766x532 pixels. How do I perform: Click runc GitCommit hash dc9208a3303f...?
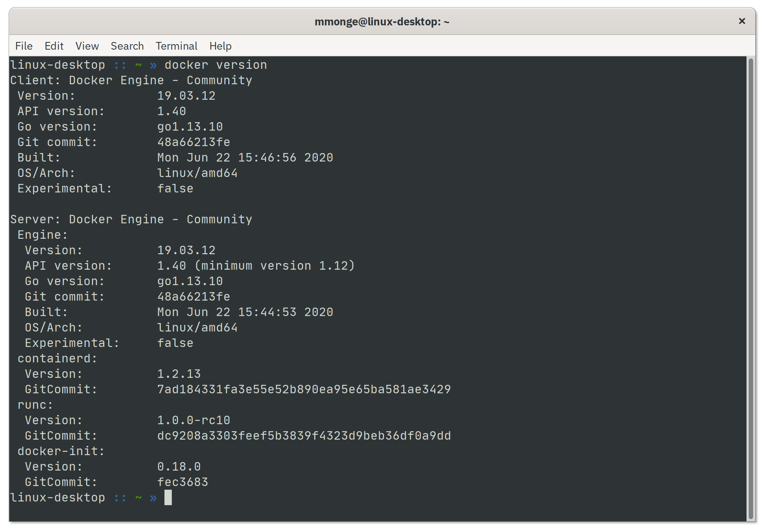click(304, 436)
